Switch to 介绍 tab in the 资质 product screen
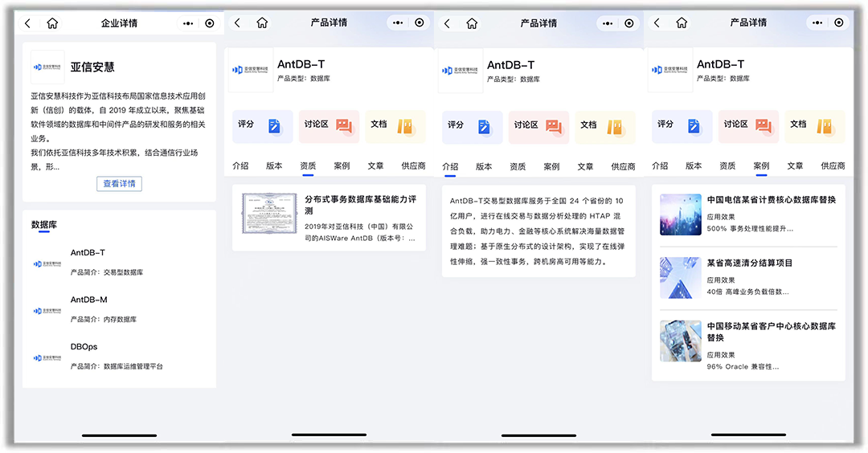The image size is (868, 453). 240,166
